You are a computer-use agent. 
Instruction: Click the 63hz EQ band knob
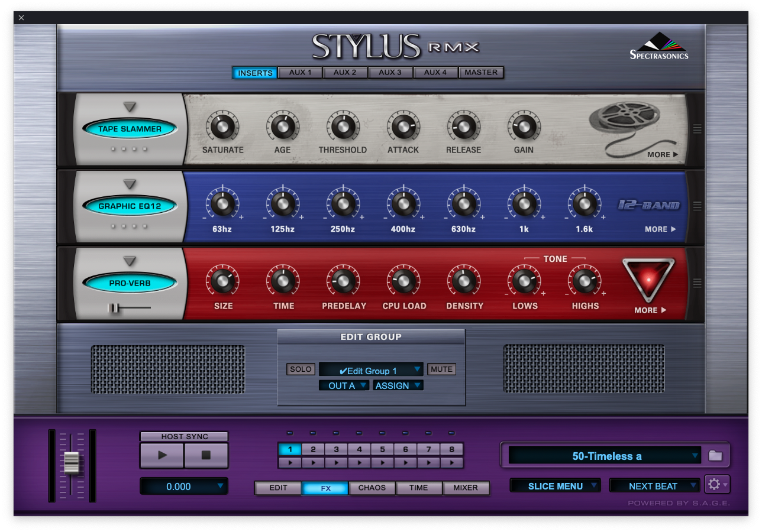tap(223, 204)
